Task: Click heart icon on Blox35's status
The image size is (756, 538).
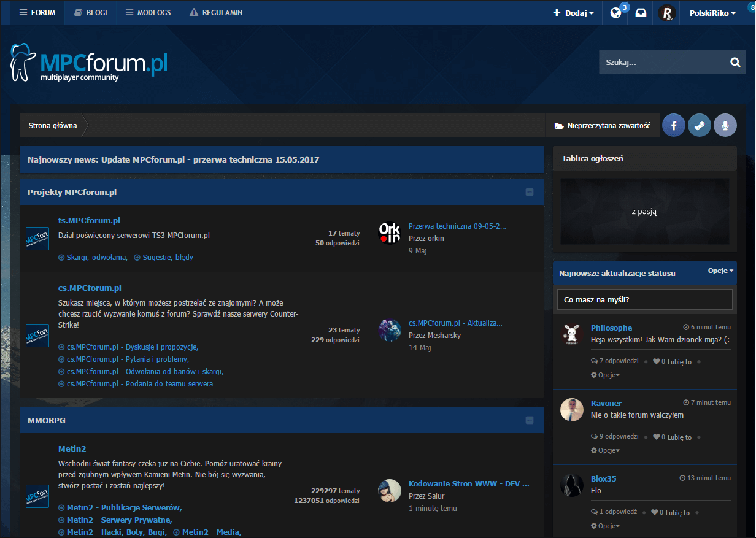Action: click(654, 512)
